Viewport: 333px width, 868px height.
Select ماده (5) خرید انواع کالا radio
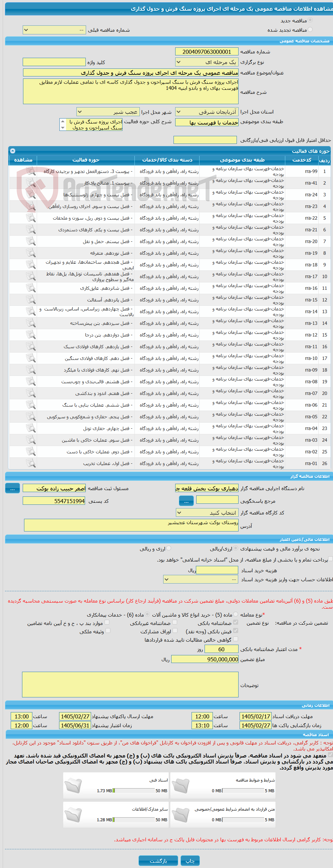(x=236, y=614)
